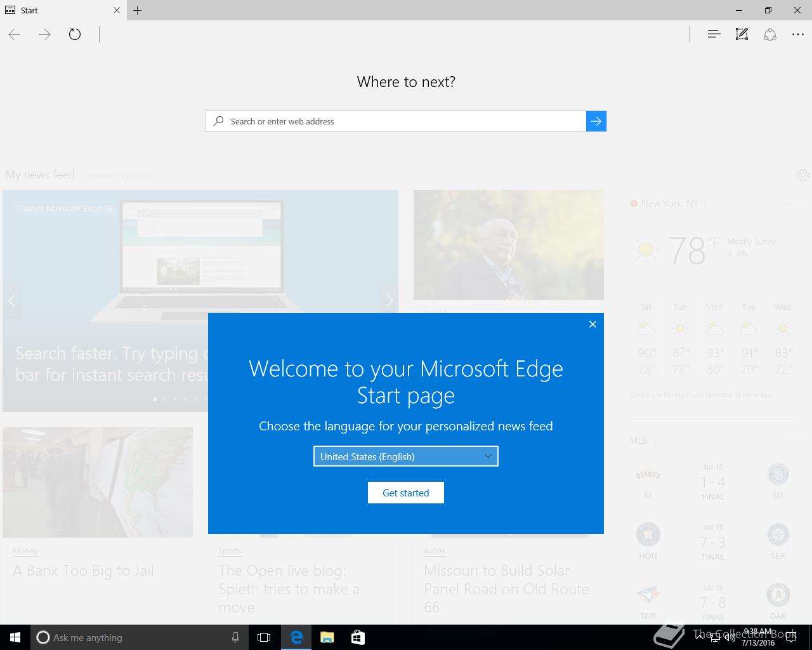Image resolution: width=812 pixels, height=650 pixels.
Task: Refresh the page with reload icon
Action: pyautogui.click(x=75, y=34)
